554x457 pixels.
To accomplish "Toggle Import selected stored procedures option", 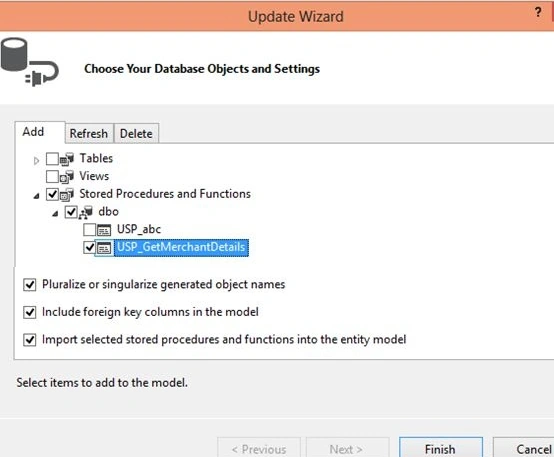I will pyautogui.click(x=30, y=340).
